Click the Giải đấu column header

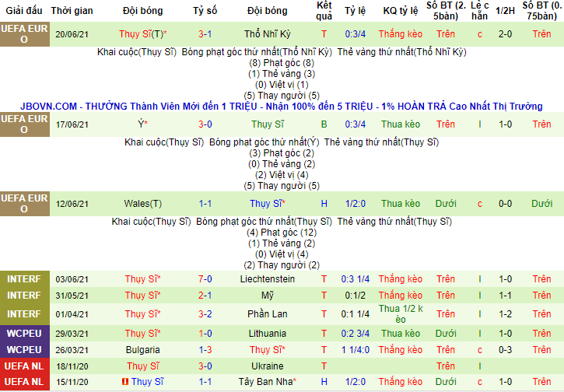[x=24, y=11]
